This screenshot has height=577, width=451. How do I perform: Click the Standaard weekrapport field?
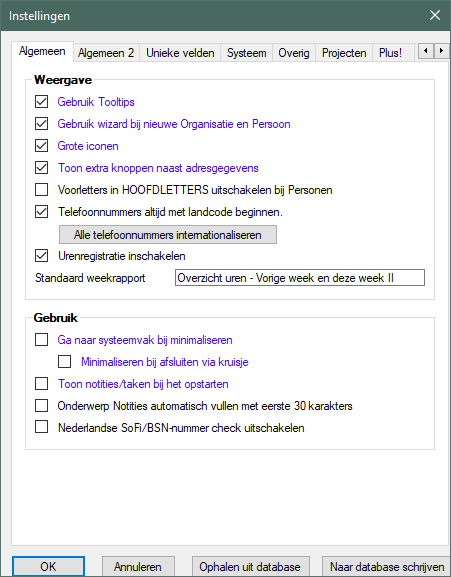(x=300, y=278)
